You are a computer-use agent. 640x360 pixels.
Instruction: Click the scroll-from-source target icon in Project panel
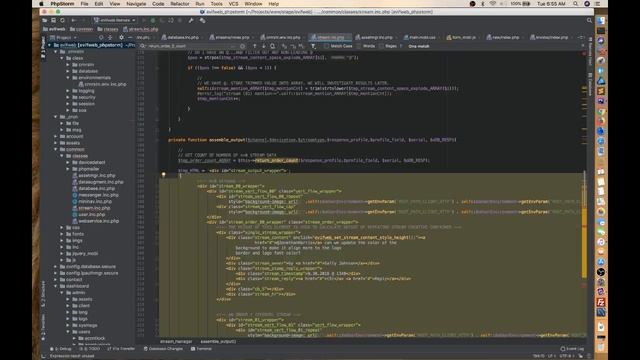pos(101,37)
